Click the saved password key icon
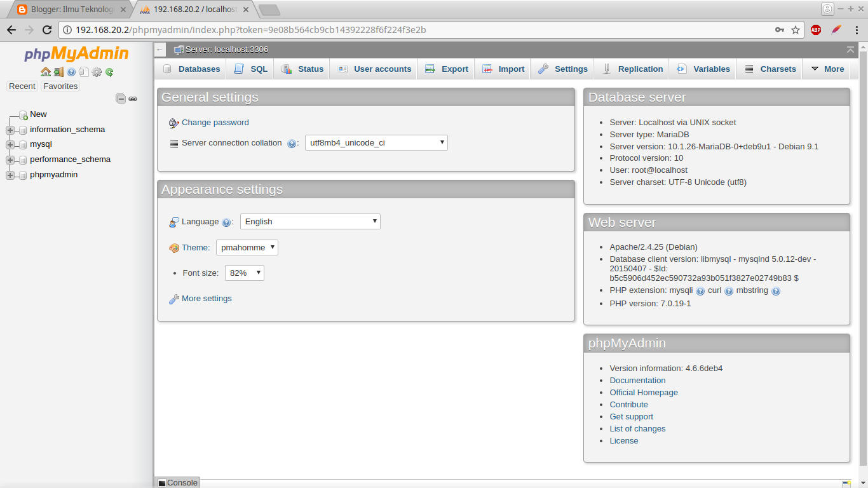 pyautogui.click(x=780, y=30)
